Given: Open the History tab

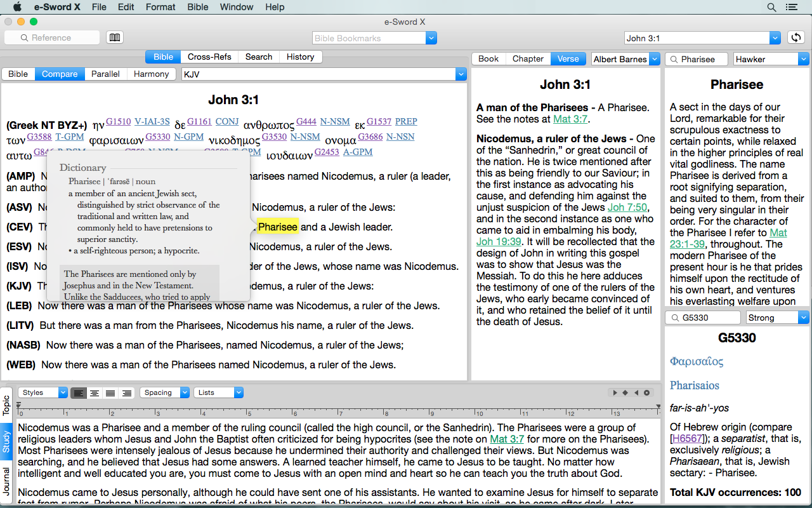Looking at the screenshot, I should tap(300, 57).
